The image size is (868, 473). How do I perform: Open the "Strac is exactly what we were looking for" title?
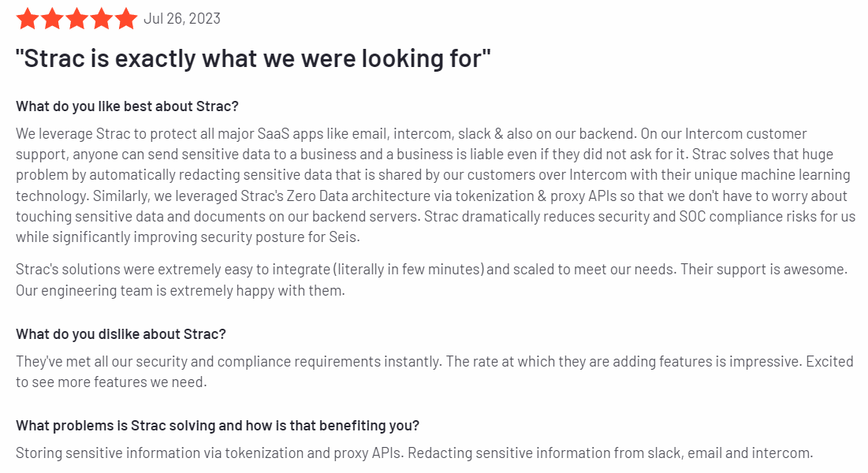click(253, 59)
